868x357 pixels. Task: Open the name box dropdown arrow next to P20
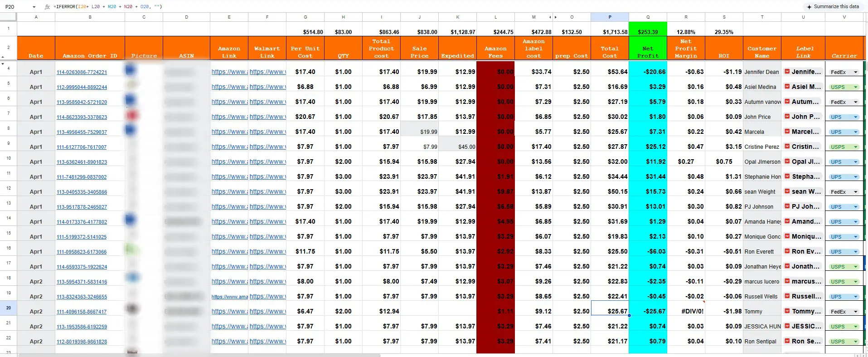34,7
